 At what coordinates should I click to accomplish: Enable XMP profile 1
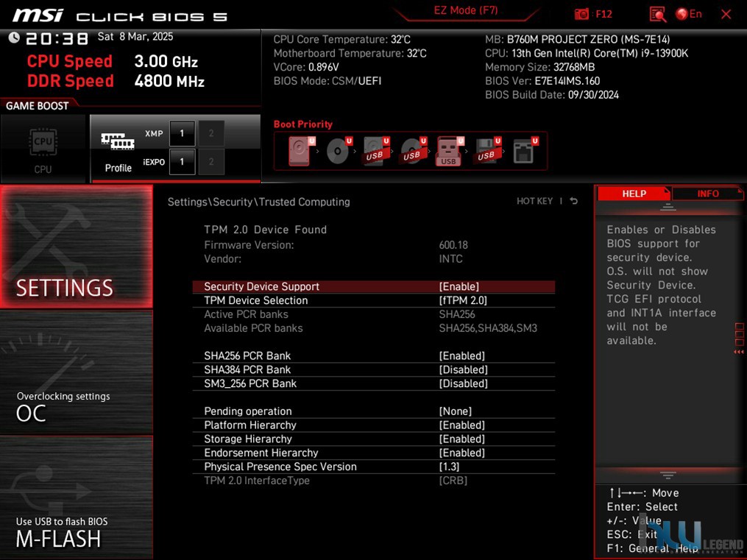(x=182, y=133)
